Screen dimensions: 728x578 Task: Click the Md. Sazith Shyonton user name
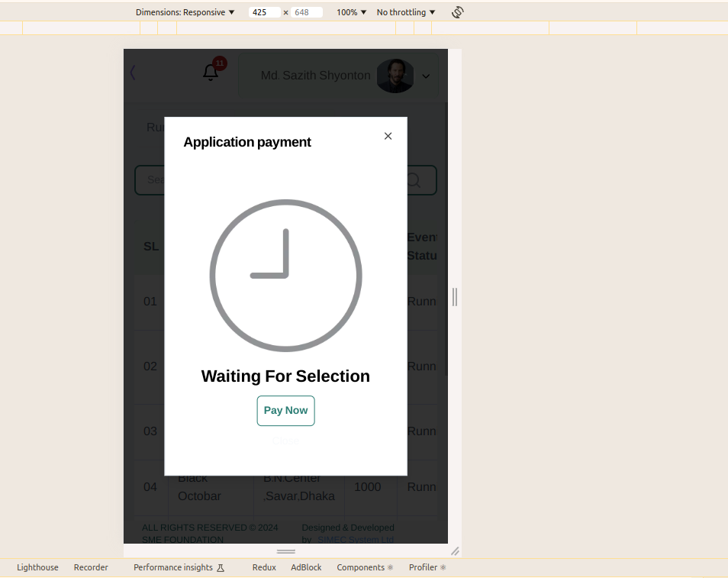[316, 76]
